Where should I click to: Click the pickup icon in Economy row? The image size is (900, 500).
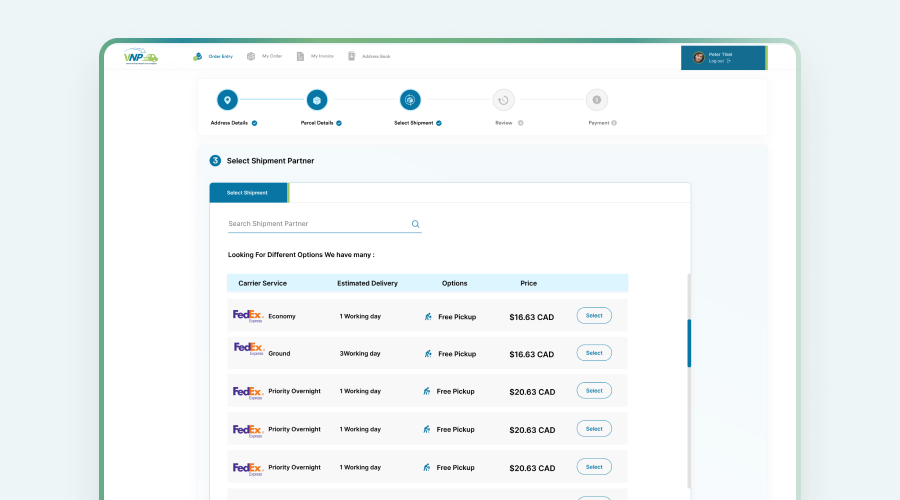[x=428, y=317]
